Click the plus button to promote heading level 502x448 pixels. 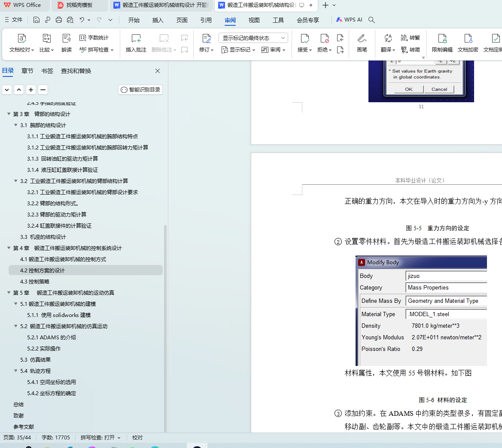pos(31,90)
